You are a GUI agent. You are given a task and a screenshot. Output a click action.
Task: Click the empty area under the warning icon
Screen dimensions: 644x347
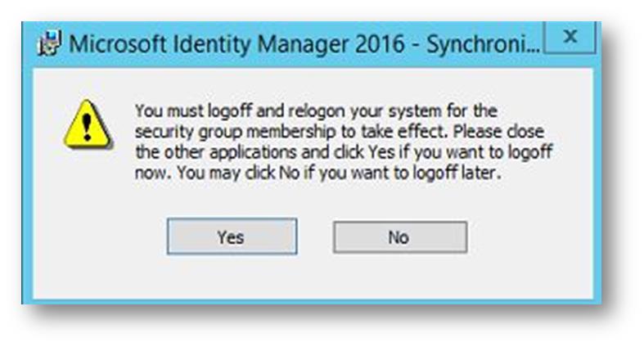(87, 185)
